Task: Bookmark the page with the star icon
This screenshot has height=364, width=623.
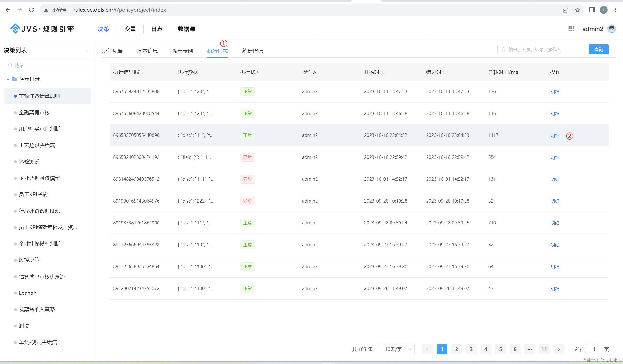Action: pyautogui.click(x=577, y=10)
